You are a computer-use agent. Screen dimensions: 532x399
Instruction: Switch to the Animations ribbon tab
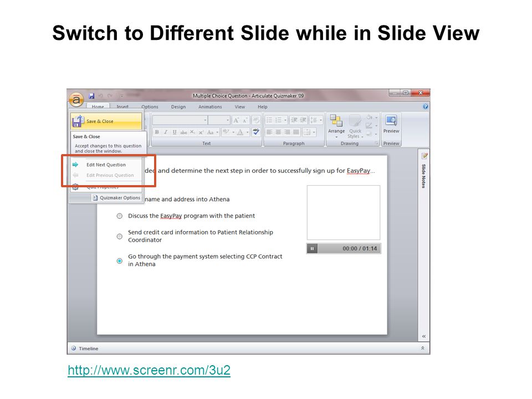click(x=210, y=106)
